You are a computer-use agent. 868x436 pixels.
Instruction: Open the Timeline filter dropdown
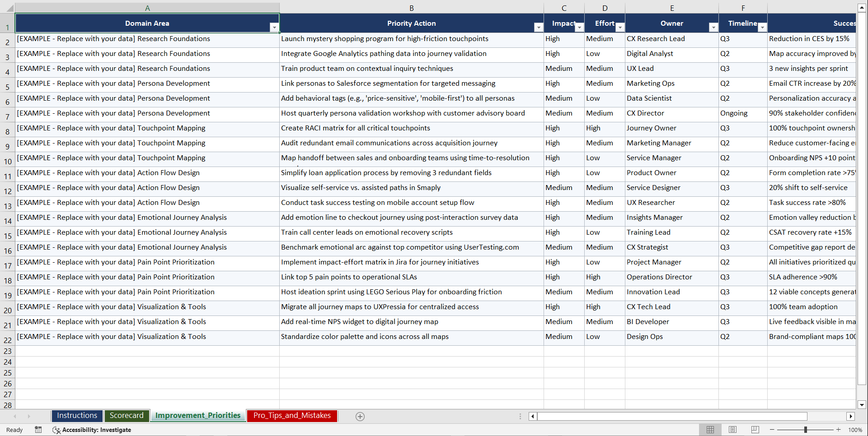click(762, 27)
